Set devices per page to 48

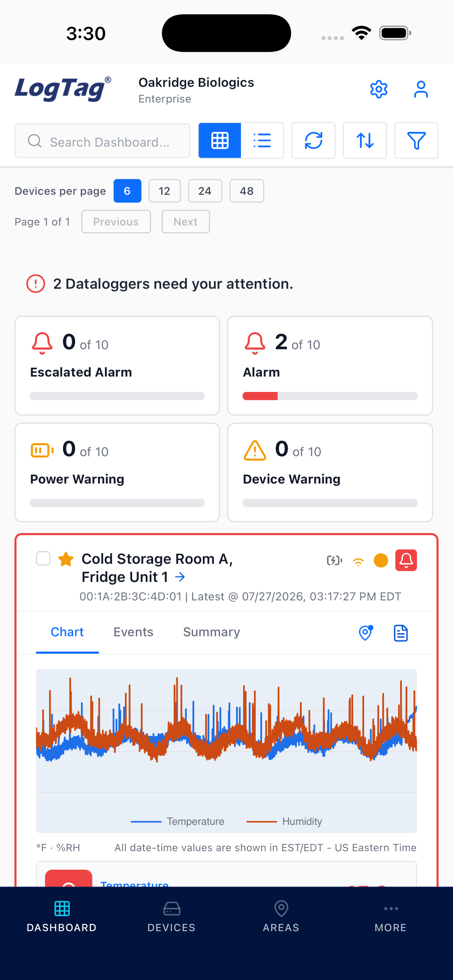click(x=247, y=191)
